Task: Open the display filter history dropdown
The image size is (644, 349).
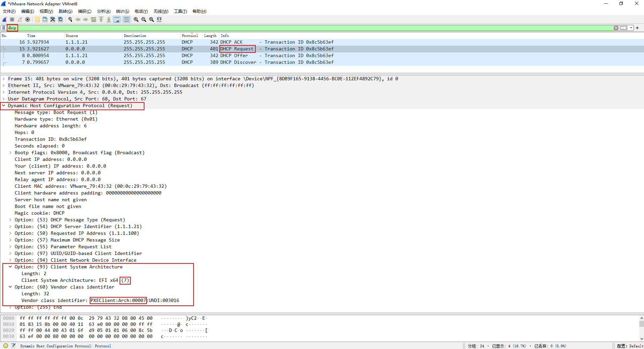Action: [631, 28]
